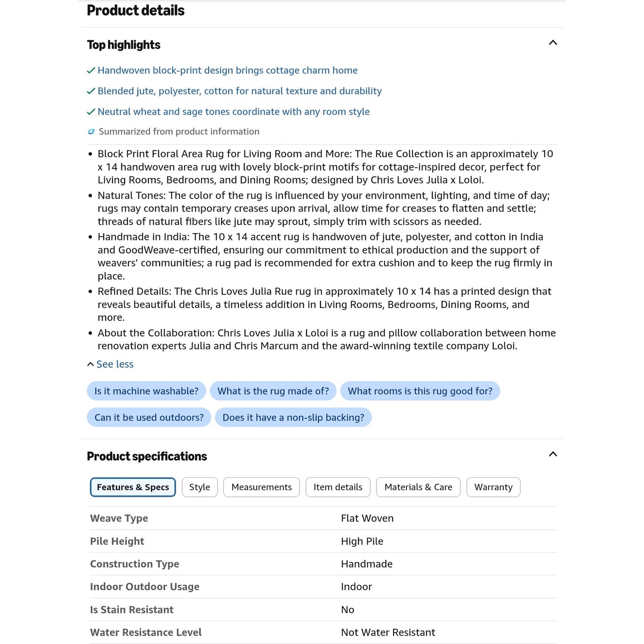The height and width of the screenshot is (644, 644).
Task: Ask 'What rooms is this rug good for?'
Action: 420,391
